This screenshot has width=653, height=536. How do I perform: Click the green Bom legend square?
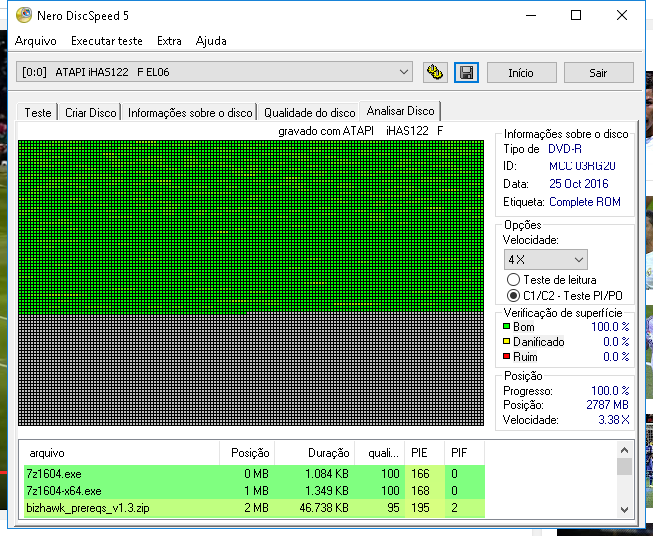pos(506,327)
